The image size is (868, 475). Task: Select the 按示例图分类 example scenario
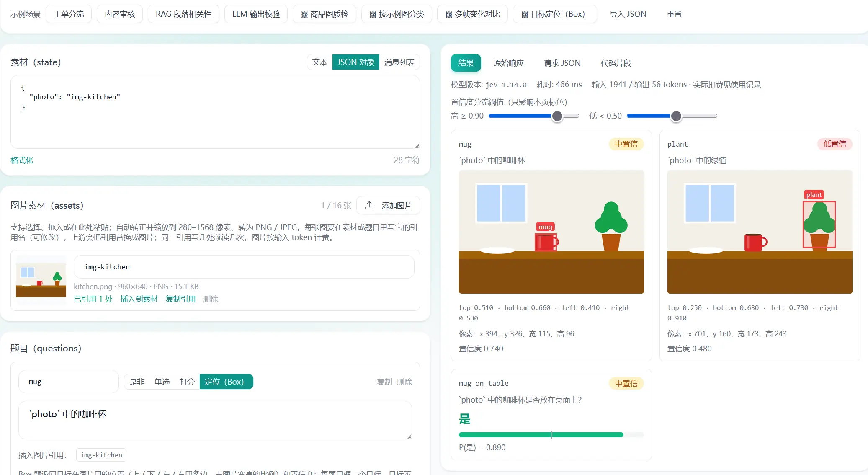coord(397,14)
